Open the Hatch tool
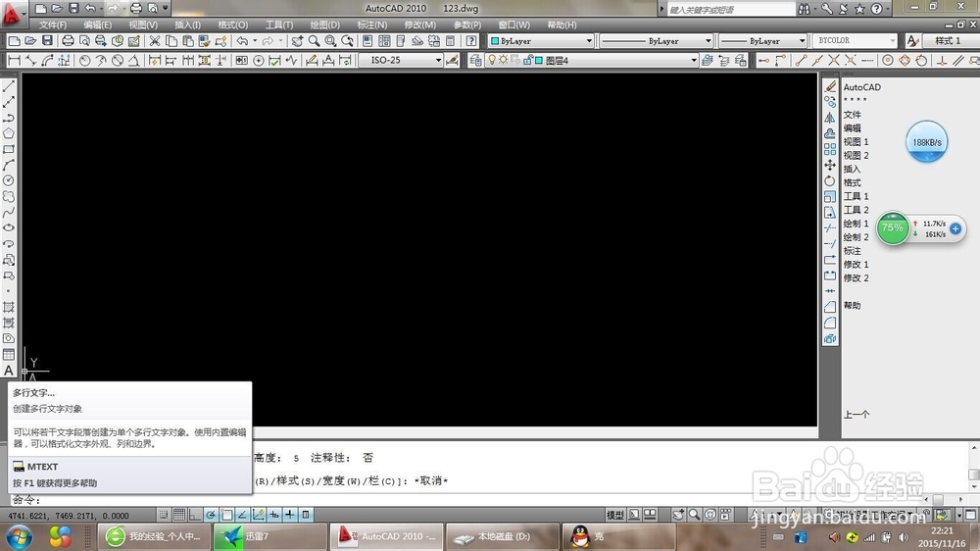 pos(9,307)
